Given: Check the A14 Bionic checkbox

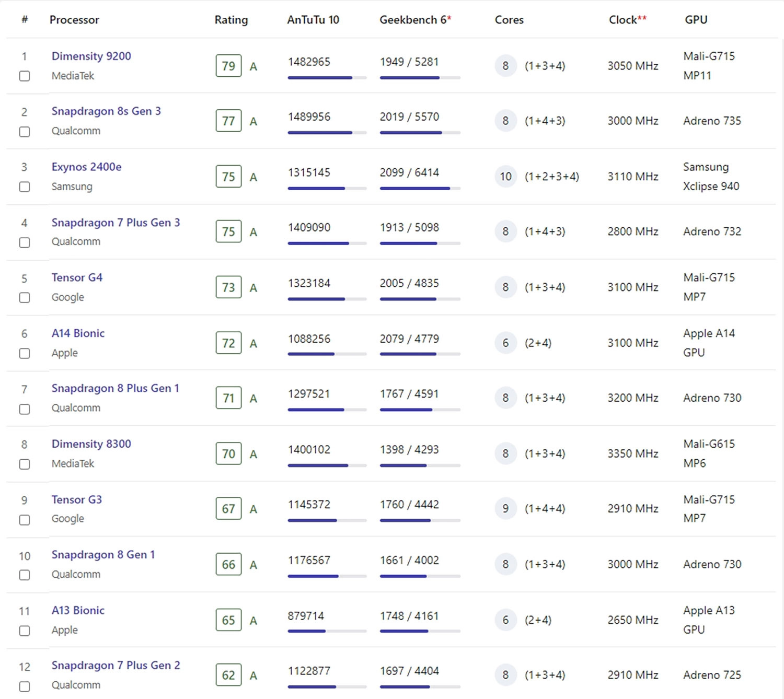Looking at the screenshot, I should [25, 354].
